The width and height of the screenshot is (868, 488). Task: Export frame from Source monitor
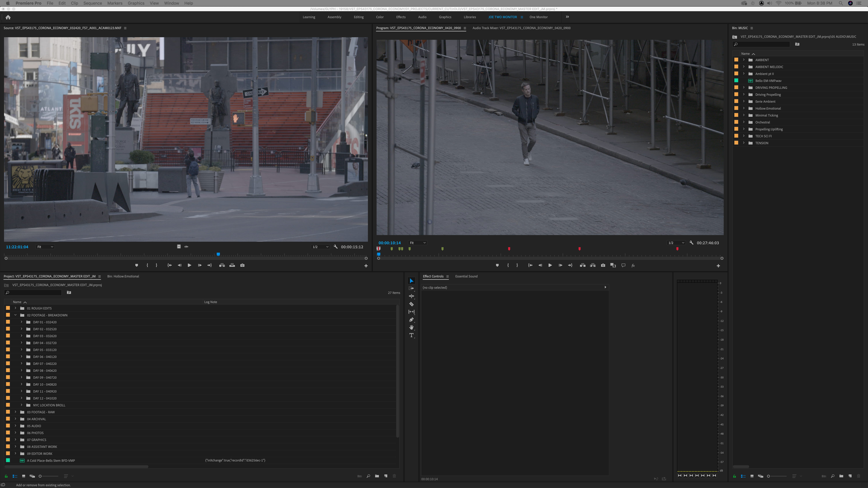pyautogui.click(x=242, y=265)
